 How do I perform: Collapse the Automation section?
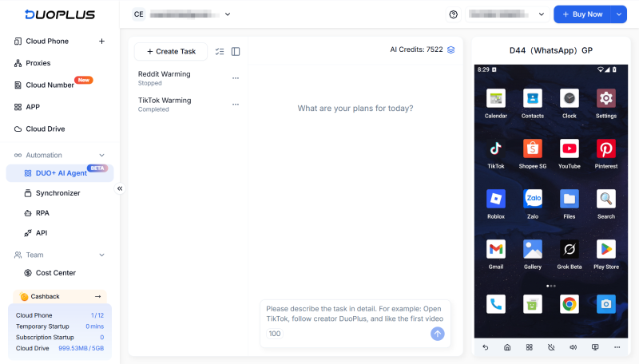(101, 155)
